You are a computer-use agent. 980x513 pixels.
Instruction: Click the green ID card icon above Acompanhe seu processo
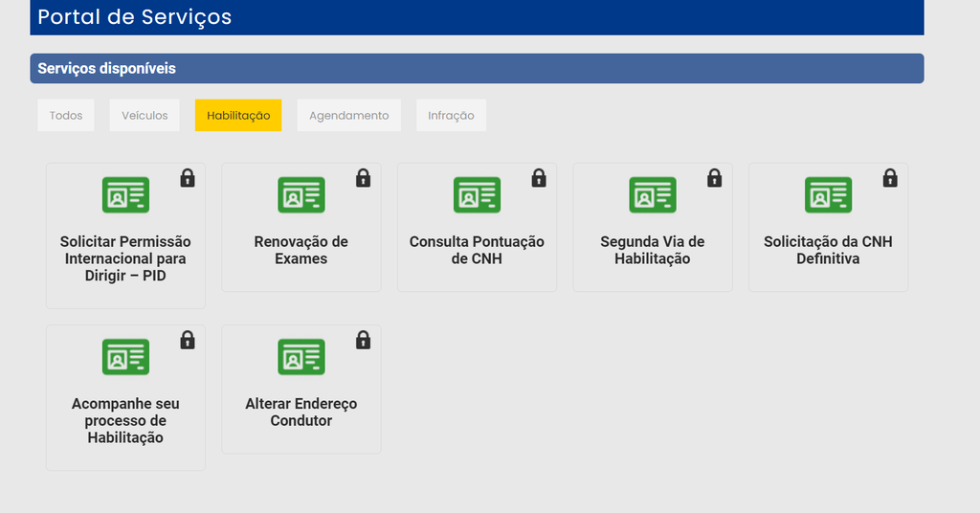125,357
